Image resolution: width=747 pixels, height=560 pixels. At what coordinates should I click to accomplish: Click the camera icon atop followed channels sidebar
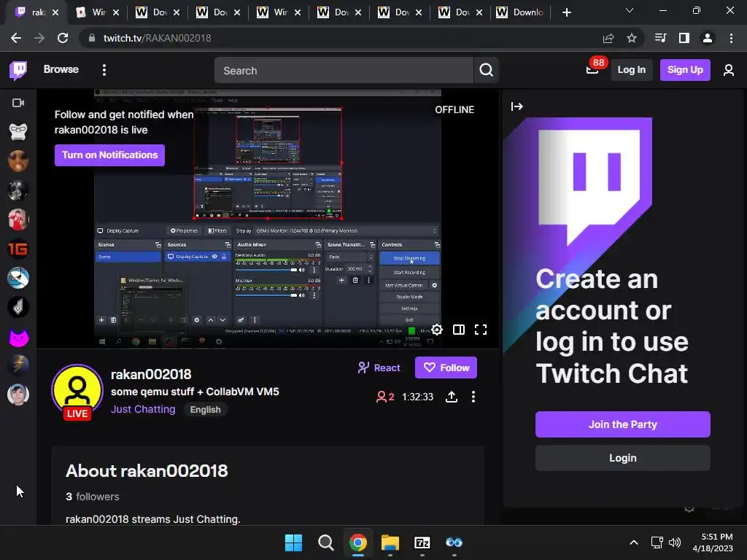(x=18, y=103)
